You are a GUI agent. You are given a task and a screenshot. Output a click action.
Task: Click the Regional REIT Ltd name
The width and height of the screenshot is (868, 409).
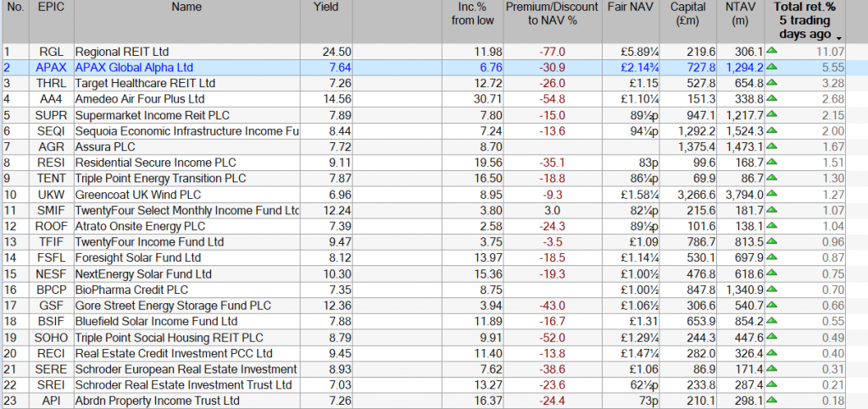[x=122, y=52]
